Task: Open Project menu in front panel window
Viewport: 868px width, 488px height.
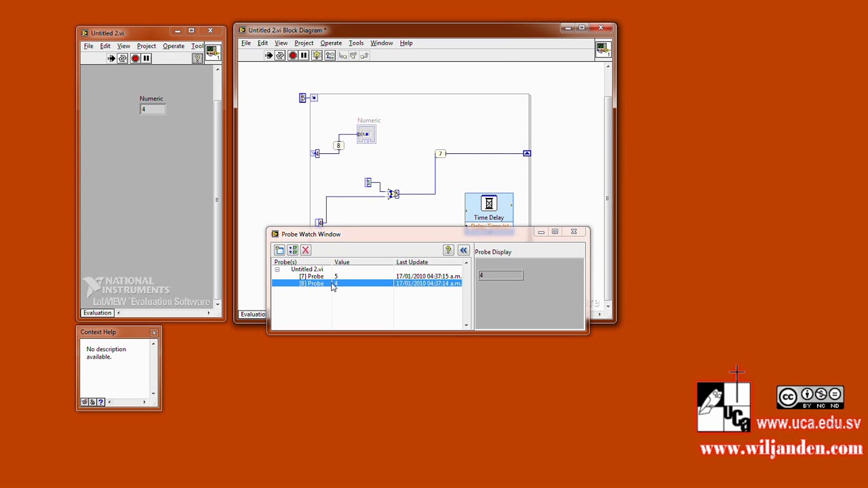Action: point(146,46)
